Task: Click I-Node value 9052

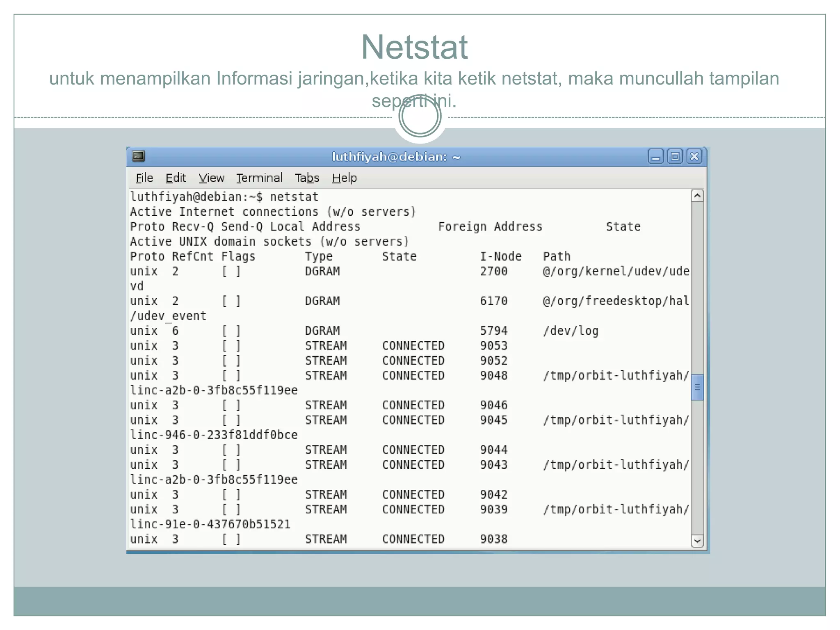Action: [494, 361]
